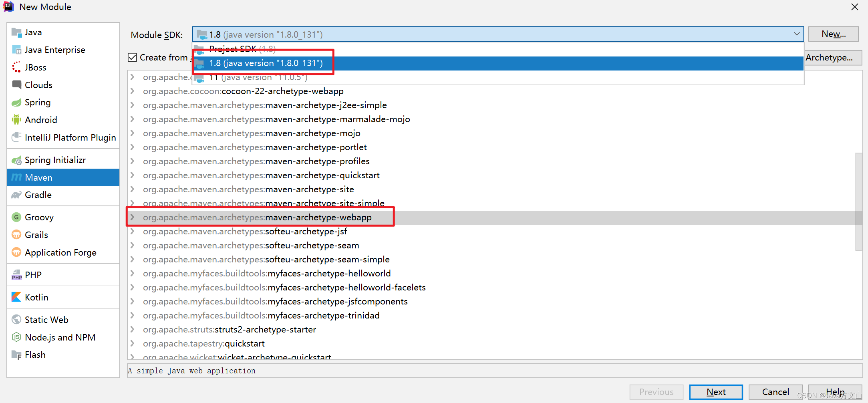Click the IntelliJ IDEA logo in title bar
The width and height of the screenshot is (868, 403).
point(8,7)
